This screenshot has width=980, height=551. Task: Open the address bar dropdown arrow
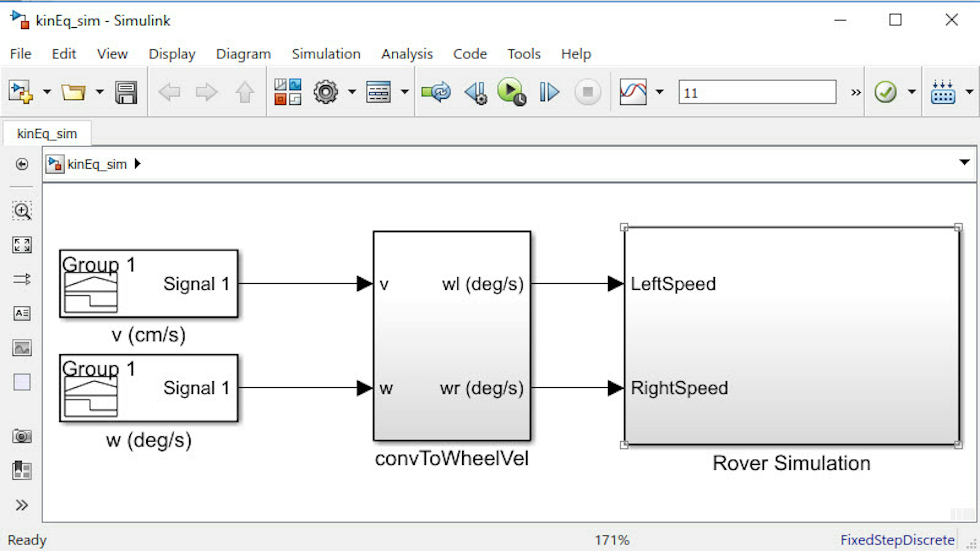964,162
